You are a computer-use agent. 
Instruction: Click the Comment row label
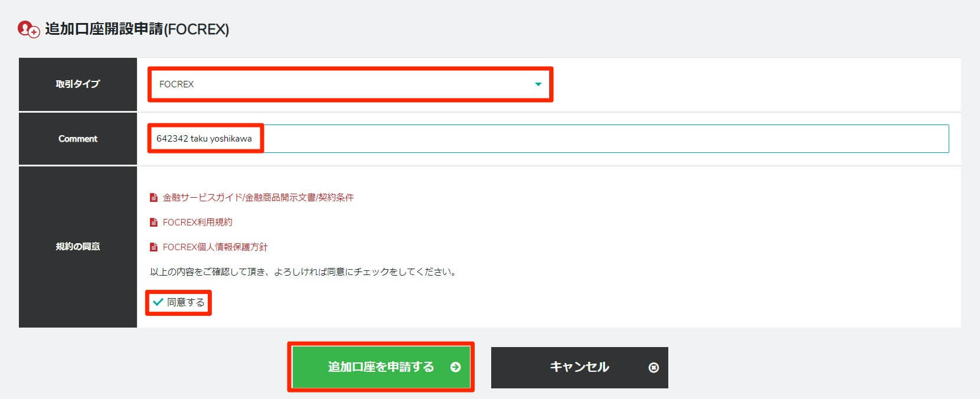(78, 139)
